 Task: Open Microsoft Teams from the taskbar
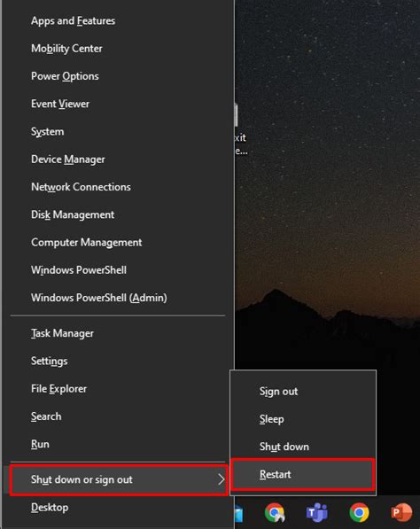[x=316, y=512]
